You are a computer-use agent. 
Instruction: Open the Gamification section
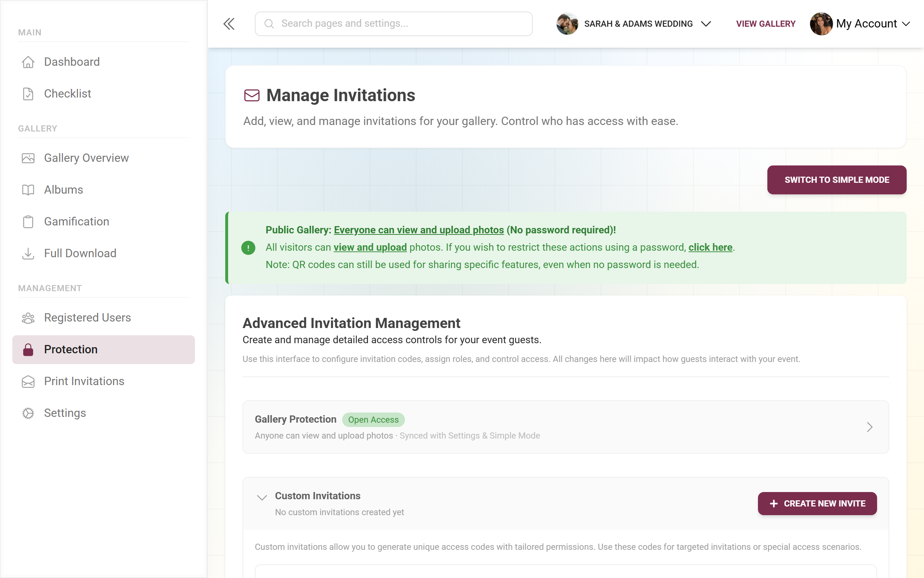pos(104,222)
